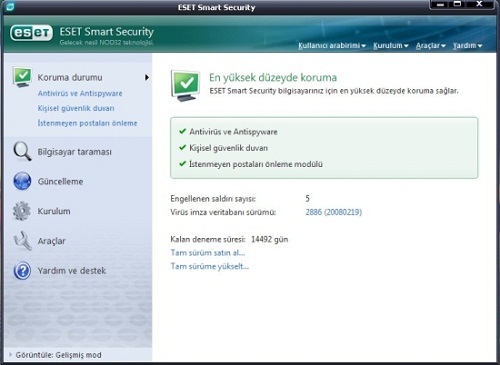Click the ESET logo in header
Viewport: 500px width, 365px height.
click(31, 33)
